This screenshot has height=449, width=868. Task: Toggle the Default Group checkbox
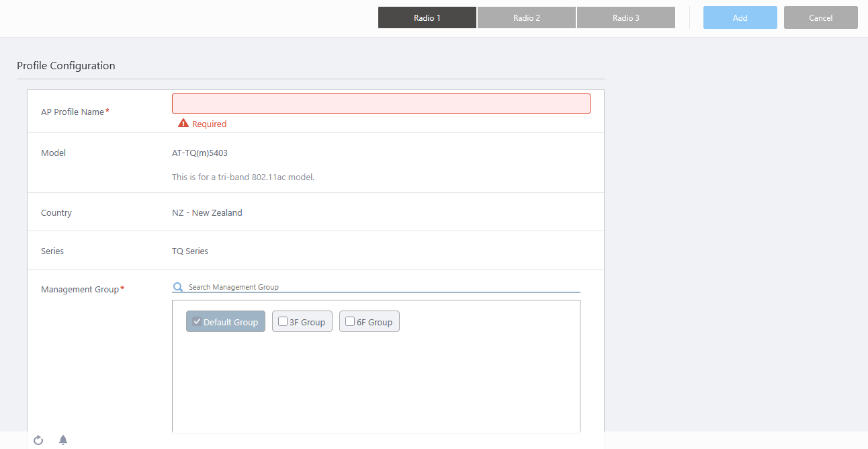pyautogui.click(x=197, y=321)
